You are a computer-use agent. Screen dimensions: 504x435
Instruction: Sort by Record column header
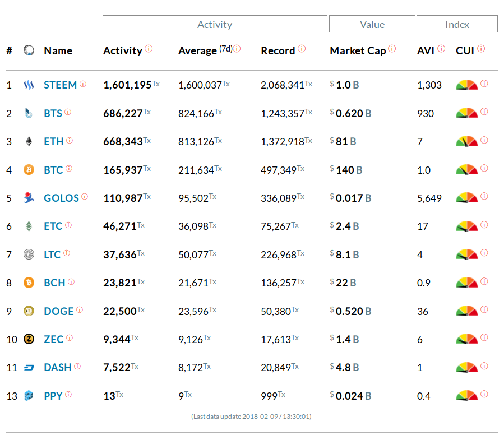pyautogui.click(x=278, y=50)
